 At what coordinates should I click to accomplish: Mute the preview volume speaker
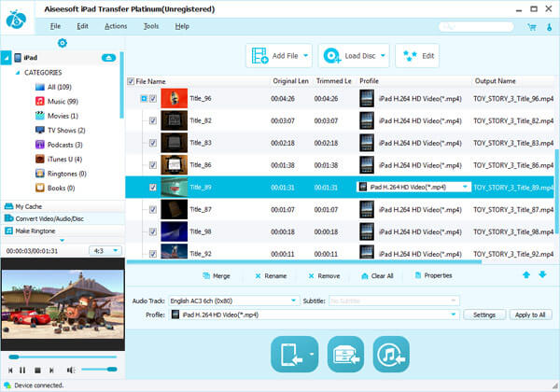tap(71, 371)
